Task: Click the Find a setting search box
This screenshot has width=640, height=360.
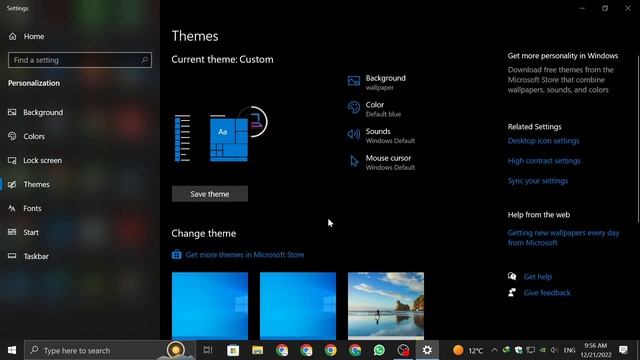Action: (80, 60)
